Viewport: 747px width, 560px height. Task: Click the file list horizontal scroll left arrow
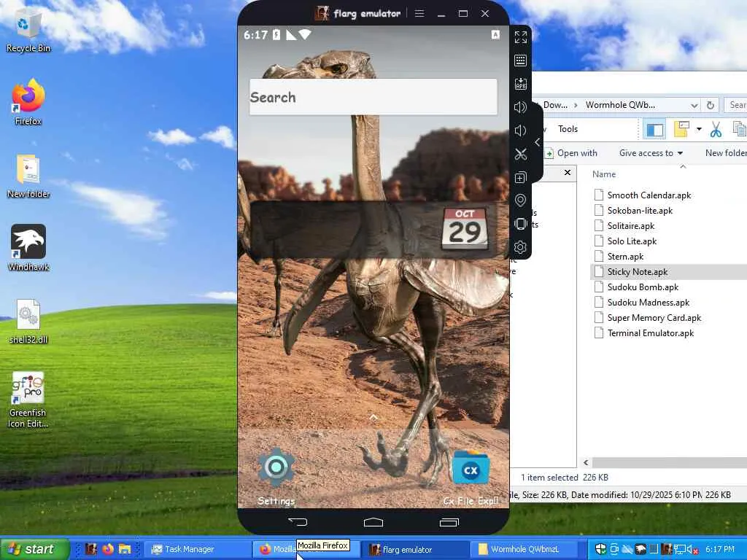click(586, 462)
